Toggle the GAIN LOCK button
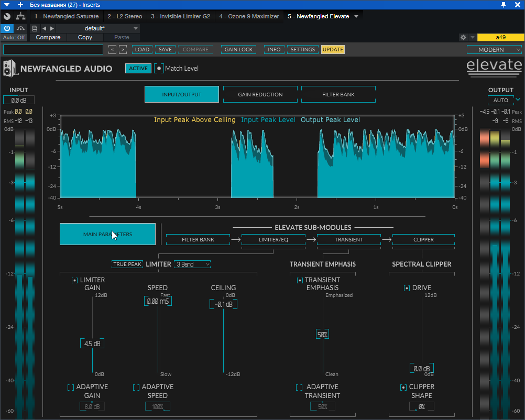 [238, 50]
